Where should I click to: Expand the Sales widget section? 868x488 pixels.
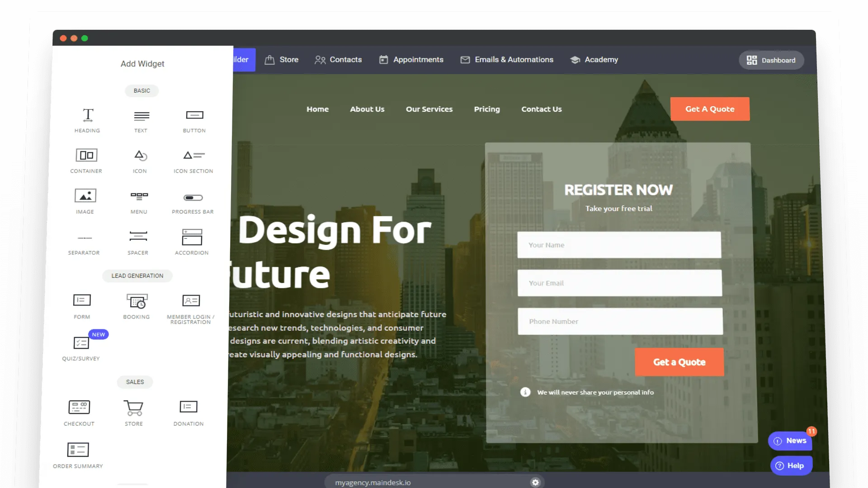click(x=135, y=381)
